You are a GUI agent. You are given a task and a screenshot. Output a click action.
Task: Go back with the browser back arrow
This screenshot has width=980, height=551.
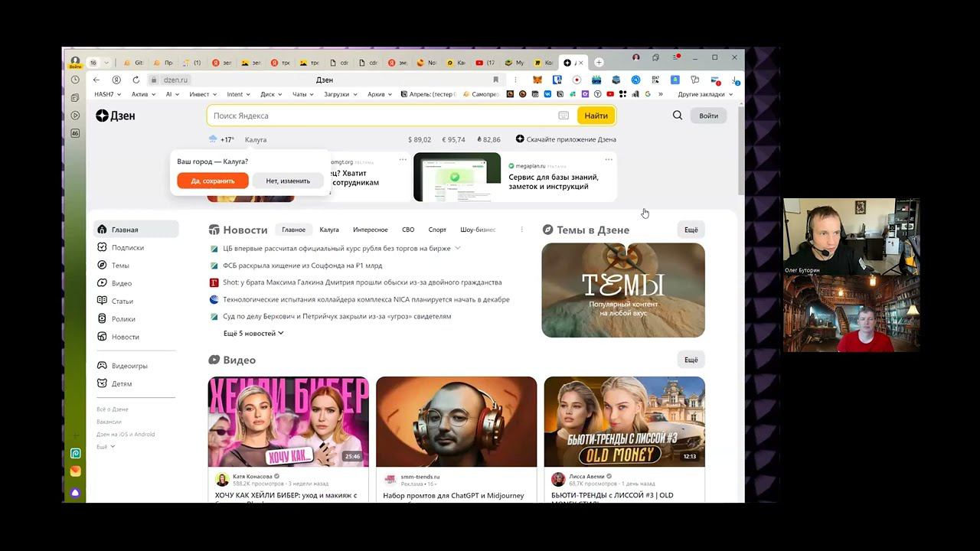[96, 80]
